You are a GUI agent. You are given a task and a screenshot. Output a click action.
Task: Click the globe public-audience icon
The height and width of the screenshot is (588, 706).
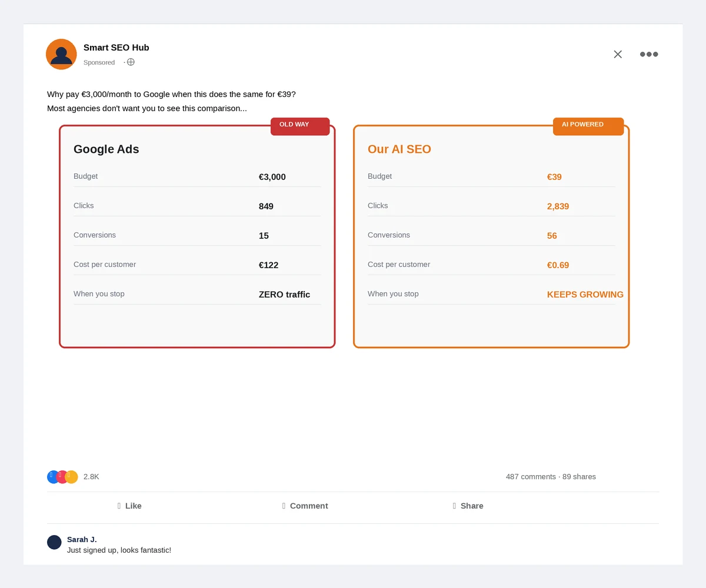click(x=131, y=62)
